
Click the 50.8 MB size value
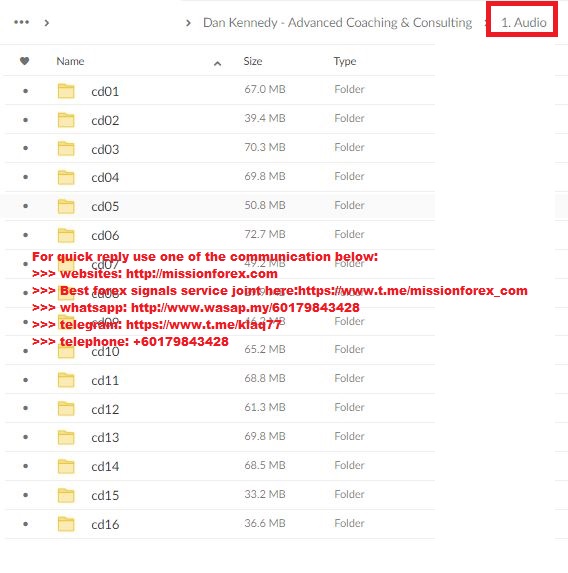(x=265, y=205)
